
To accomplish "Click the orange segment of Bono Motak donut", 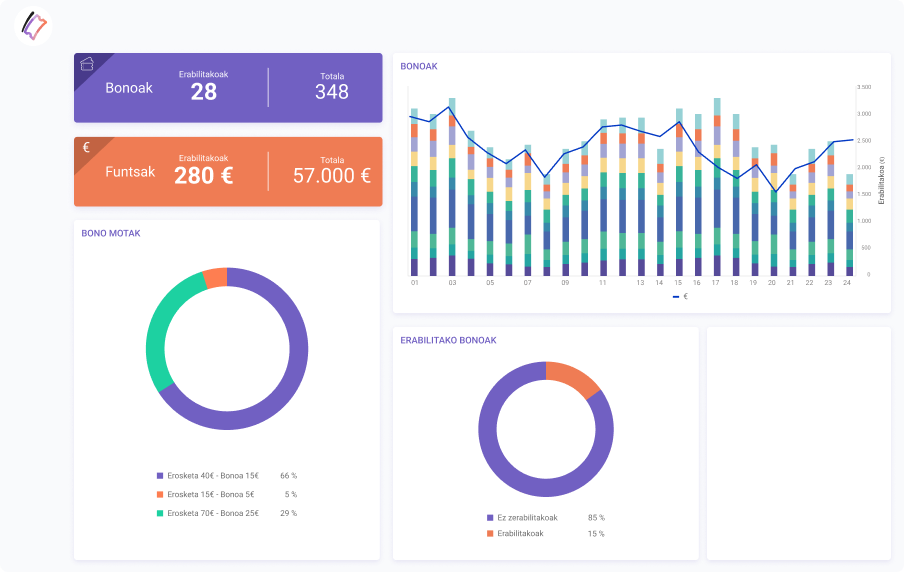I will coord(216,278).
